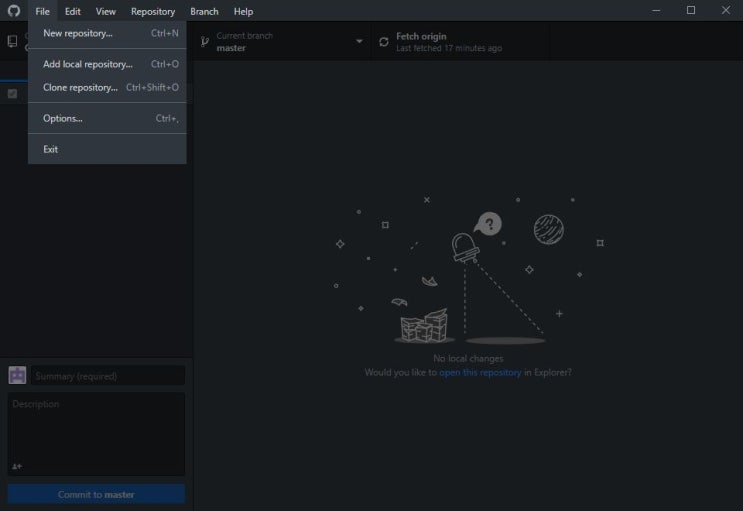Click the Commit to master button
The width and height of the screenshot is (743, 511).
[x=96, y=494]
